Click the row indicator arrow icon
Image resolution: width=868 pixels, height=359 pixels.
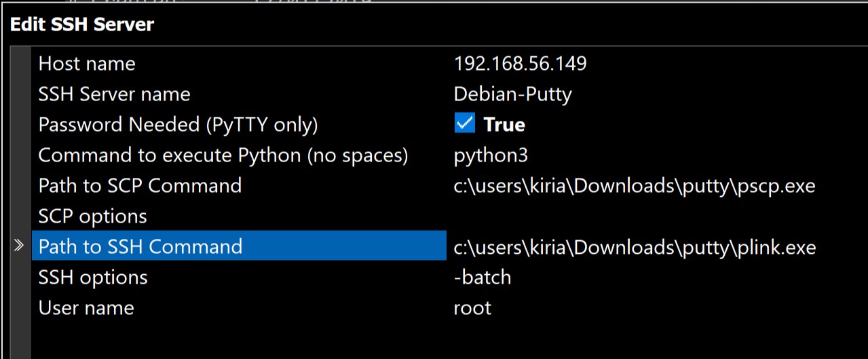(19, 246)
